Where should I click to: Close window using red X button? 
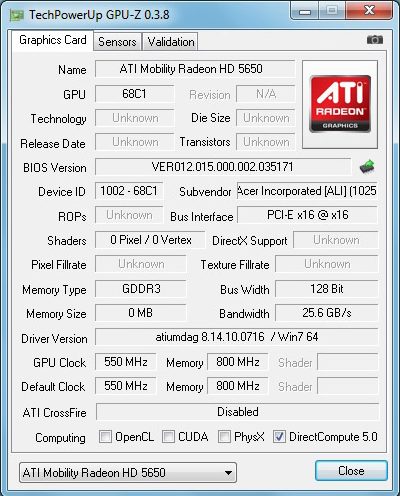(369, 11)
